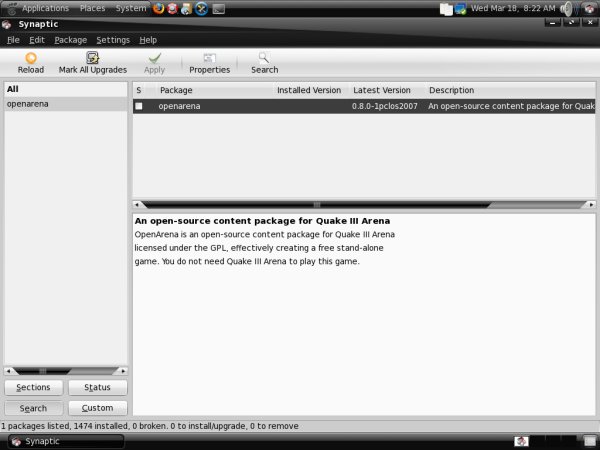This screenshot has width=600, height=450.
Task: Click the Reload toolbar icon
Action: click(31, 58)
